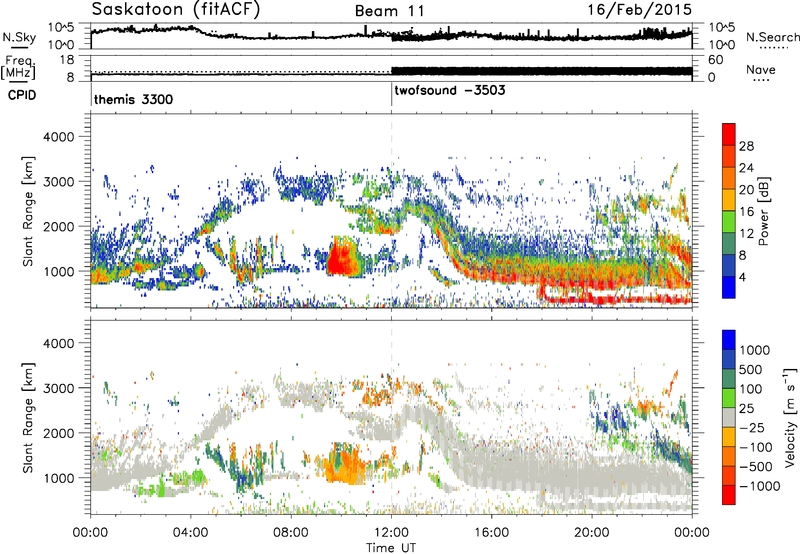Select the twofsound -3503 CPID entry
This screenshot has height=554, width=800.
[x=449, y=90]
